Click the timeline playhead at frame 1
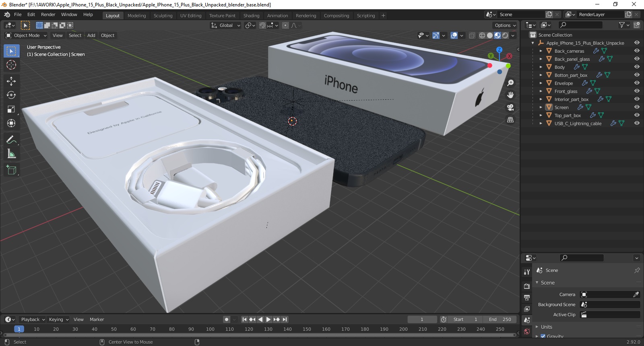Viewport: 644px width, 346px height. point(19,329)
